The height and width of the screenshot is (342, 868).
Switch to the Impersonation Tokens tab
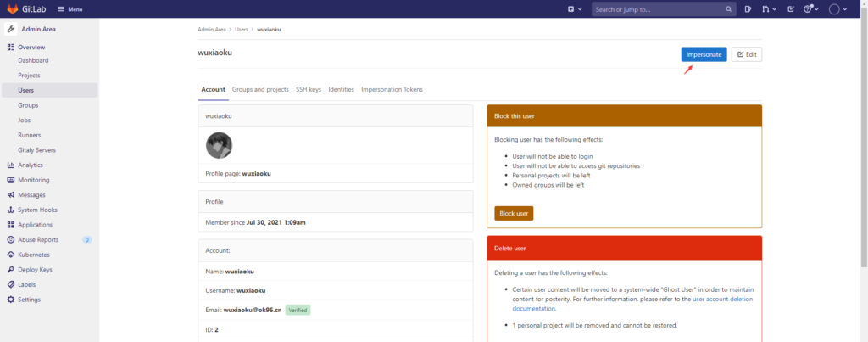point(392,89)
